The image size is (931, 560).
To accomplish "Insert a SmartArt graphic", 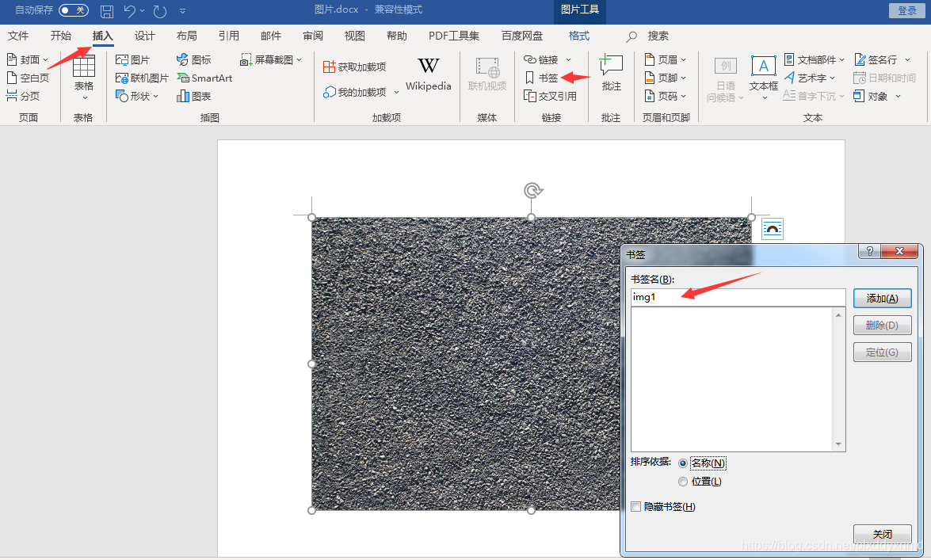I will click(x=204, y=78).
